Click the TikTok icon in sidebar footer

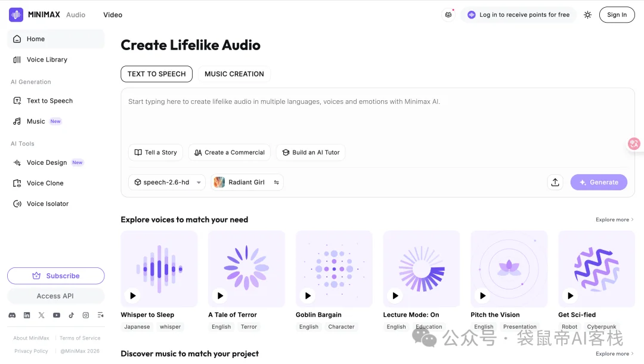[x=71, y=315]
